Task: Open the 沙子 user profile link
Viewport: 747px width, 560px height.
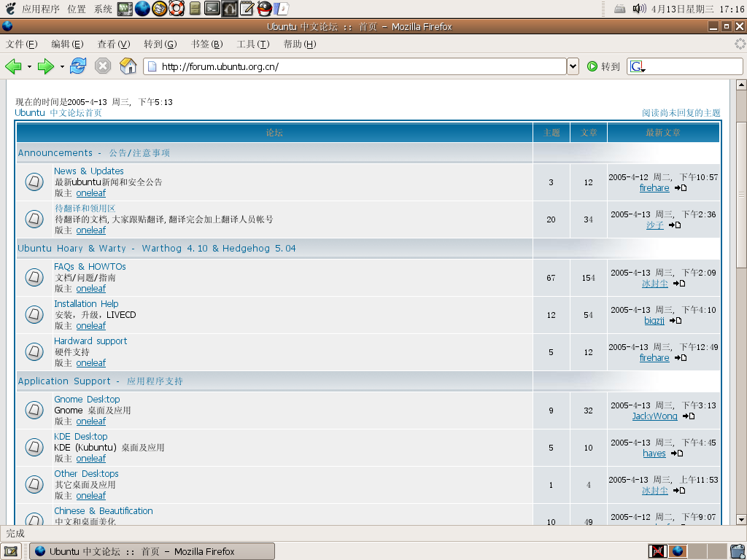Action: pos(654,225)
